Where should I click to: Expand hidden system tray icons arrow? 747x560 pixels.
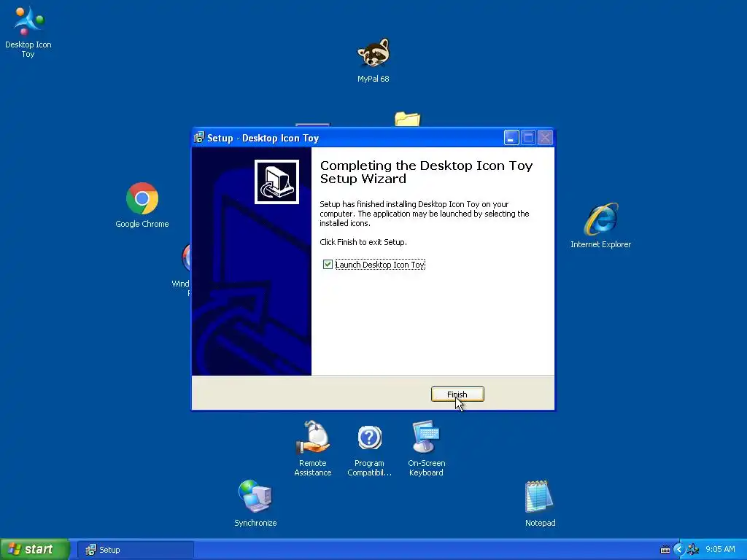[679, 550]
